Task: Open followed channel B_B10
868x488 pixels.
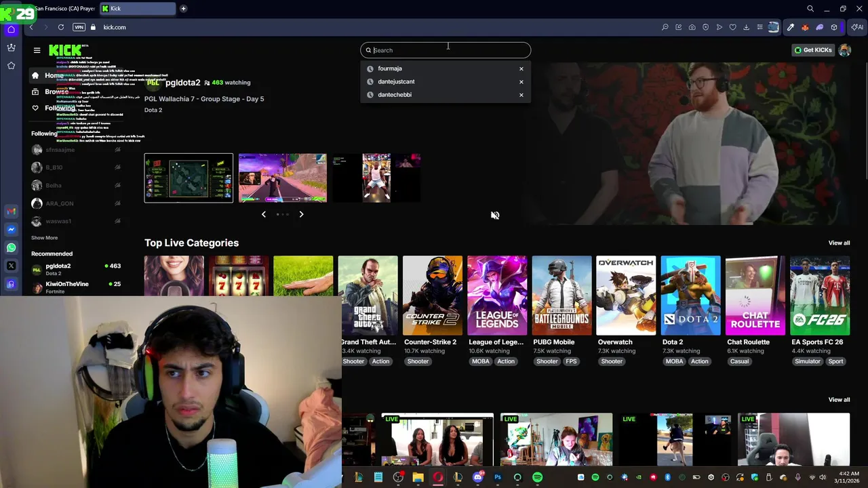Action: tap(76, 167)
